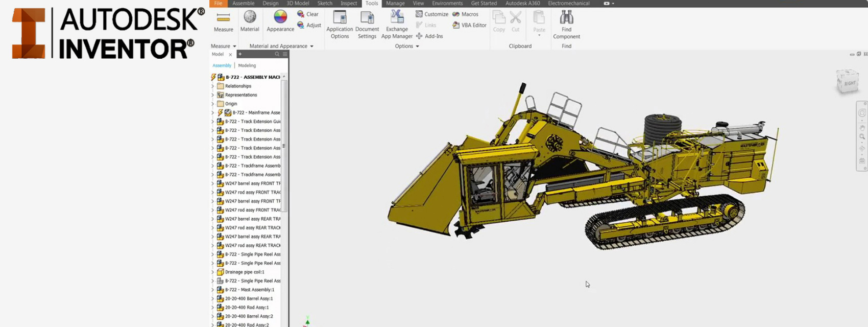Click the Add-Ins button
The height and width of the screenshot is (327, 868).
click(x=429, y=36)
